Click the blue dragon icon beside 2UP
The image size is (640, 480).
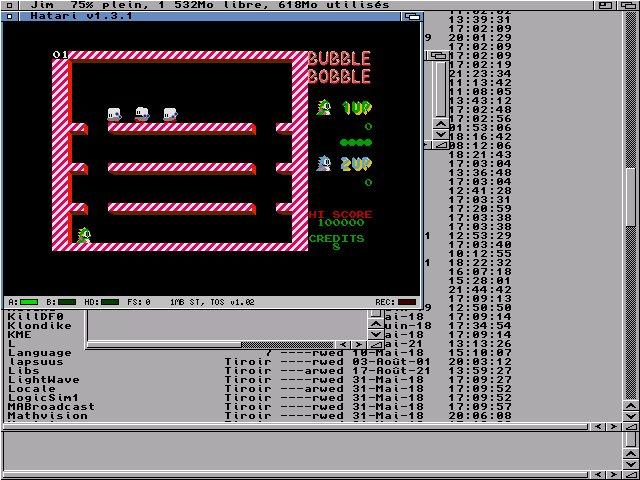[x=324, y=163]
